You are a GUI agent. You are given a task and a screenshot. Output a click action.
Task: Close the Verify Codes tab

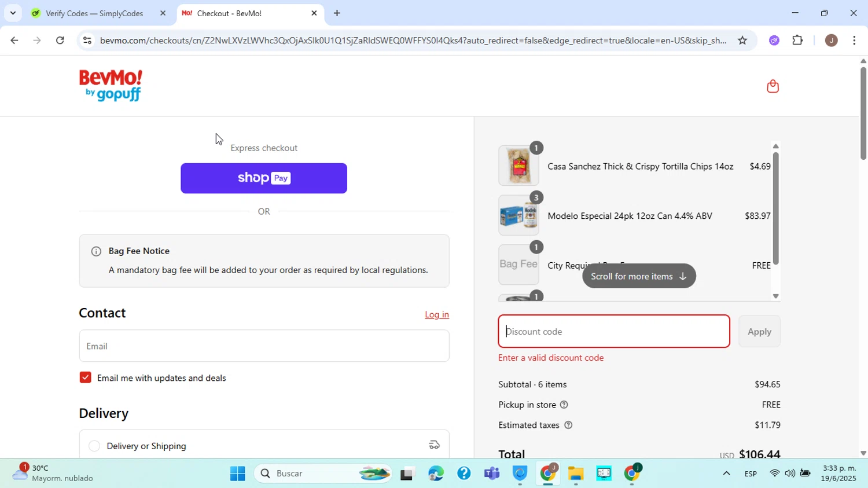163,13
